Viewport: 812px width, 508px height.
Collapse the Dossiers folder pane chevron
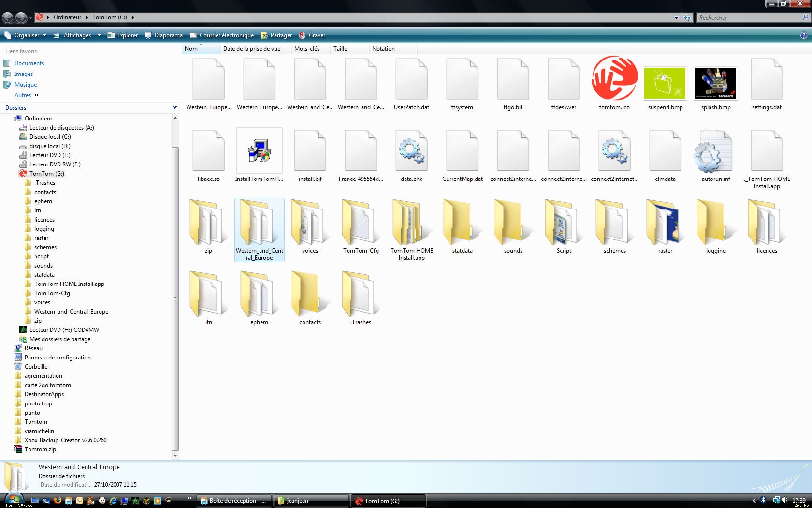coord(174,107)
